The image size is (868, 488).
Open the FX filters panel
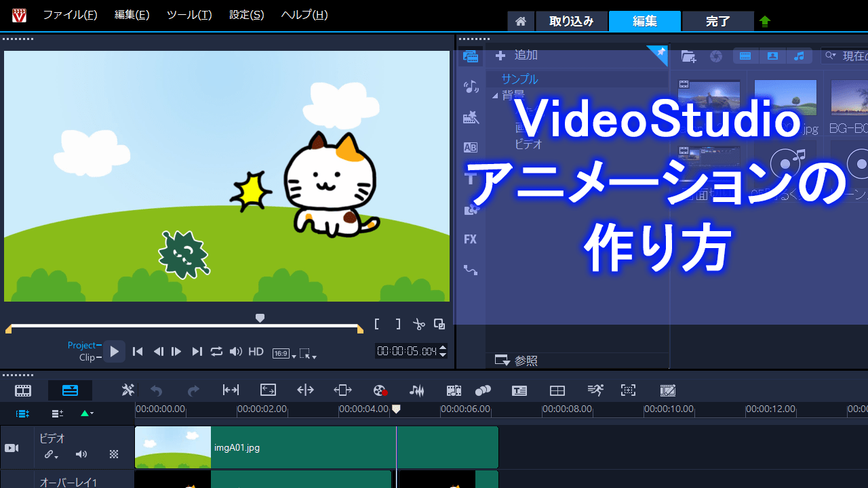(x=471, y=239)
